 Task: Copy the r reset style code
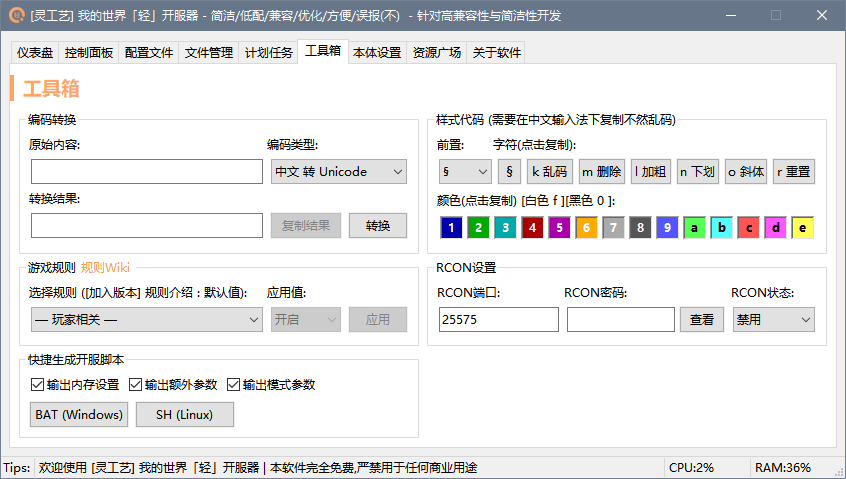[794, 172]
